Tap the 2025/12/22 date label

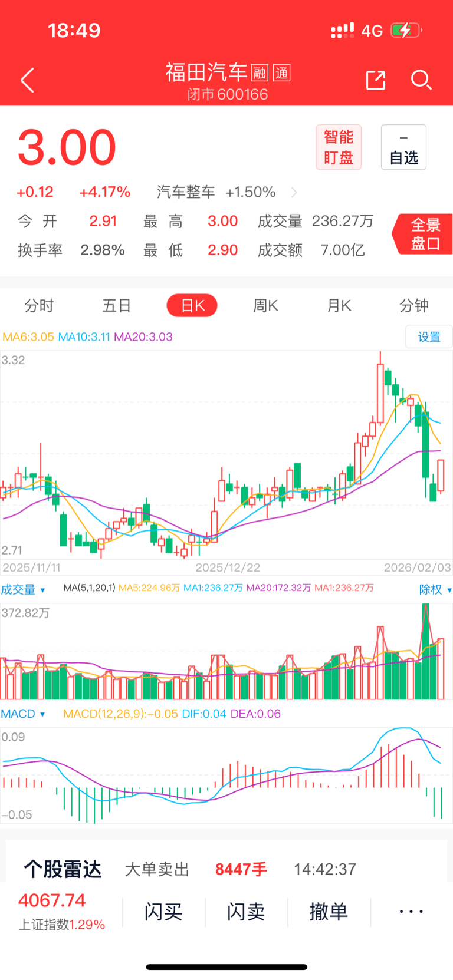pyautogui.click(x=228, y=567)
